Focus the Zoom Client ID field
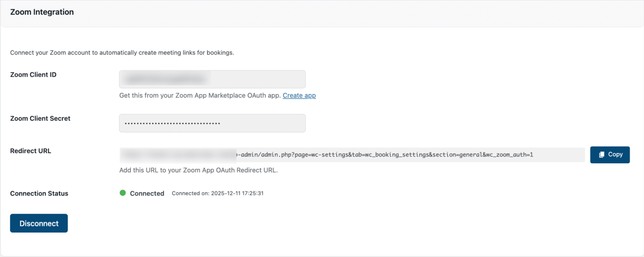The width and height of the screenshot is (644, 257). 213,79
